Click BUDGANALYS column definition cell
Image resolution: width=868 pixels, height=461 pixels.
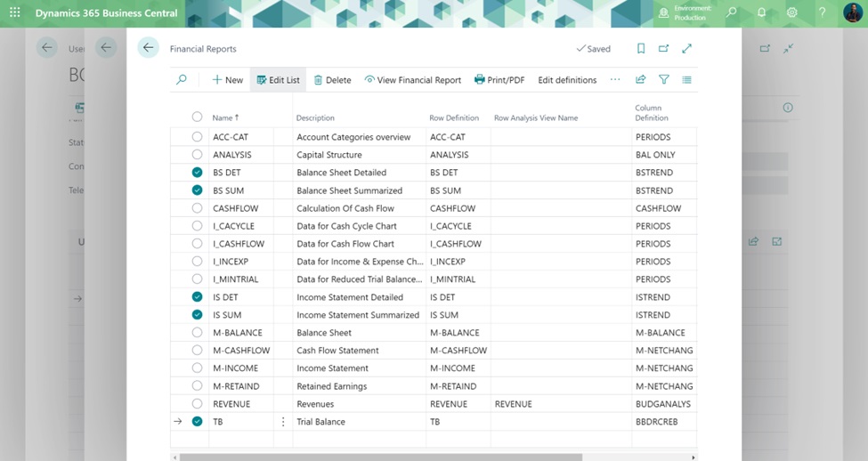coord(664,404)
